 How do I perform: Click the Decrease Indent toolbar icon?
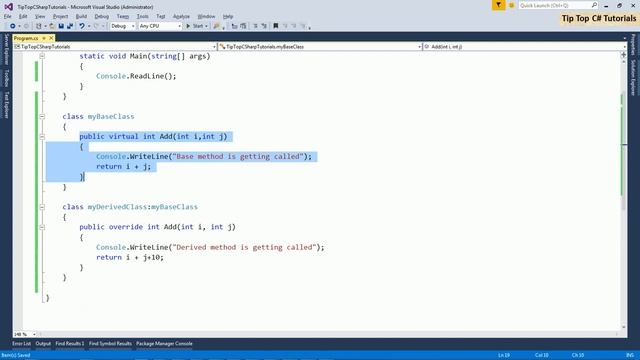234,26
